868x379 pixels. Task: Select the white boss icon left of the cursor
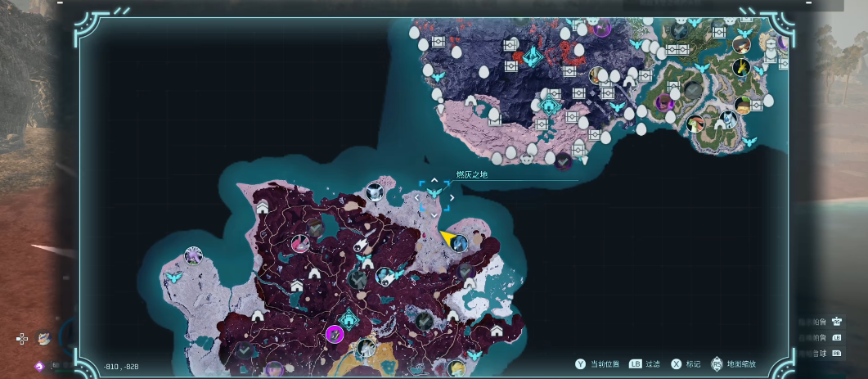pos(375,192)
